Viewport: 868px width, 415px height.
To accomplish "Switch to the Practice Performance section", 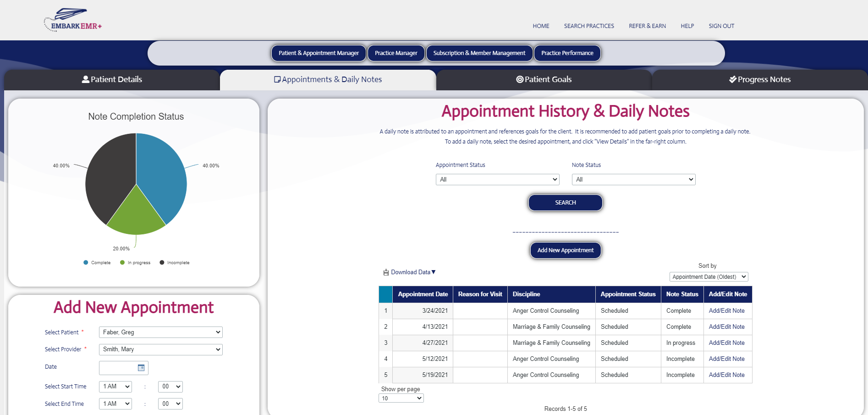I will pyautogui.click(x=567, y=53).
